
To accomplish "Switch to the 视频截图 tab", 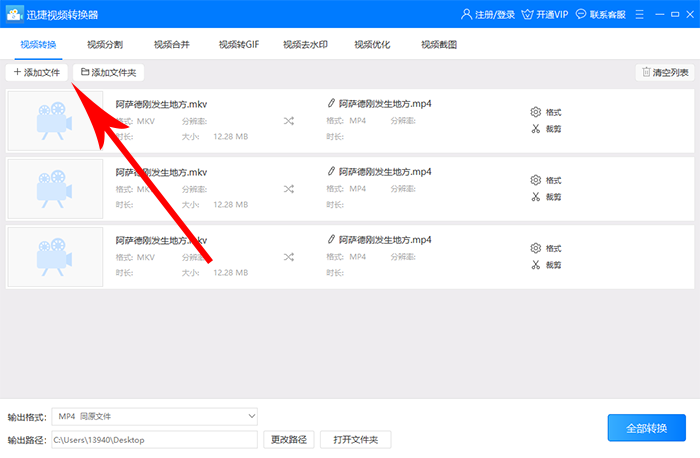I will (439, 45).
